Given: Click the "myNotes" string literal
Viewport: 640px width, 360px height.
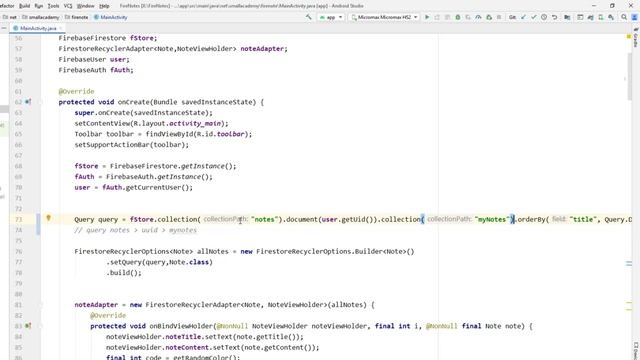Looking at the screenshot, I should coord(492,219).
